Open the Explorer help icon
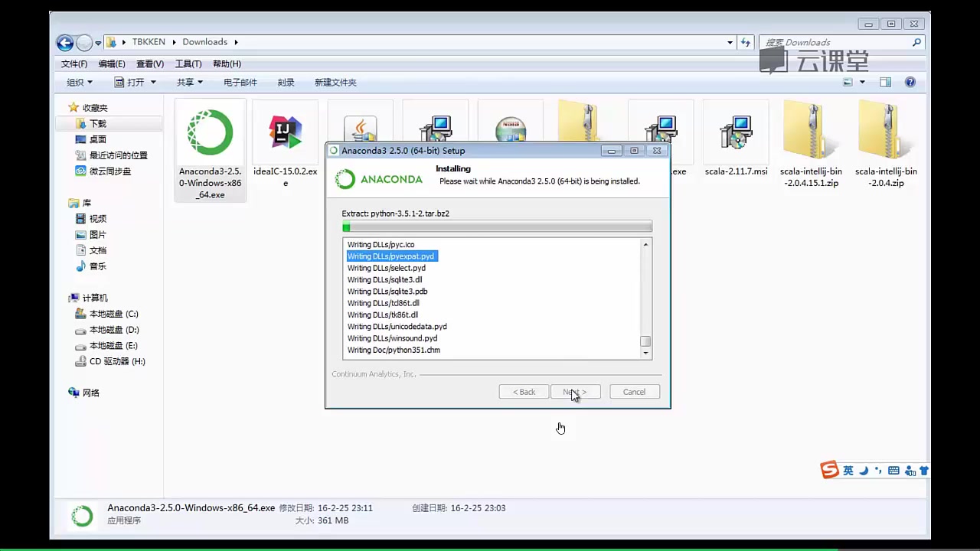Viewport: 980px width, 551px height. pos(910,82)
